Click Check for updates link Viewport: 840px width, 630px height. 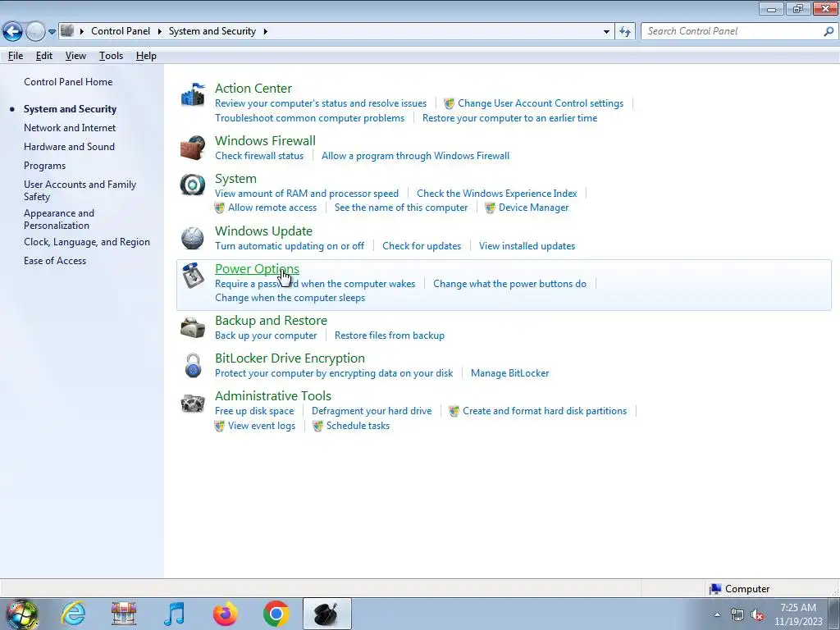pyautogui.click(x=422, y=246)
